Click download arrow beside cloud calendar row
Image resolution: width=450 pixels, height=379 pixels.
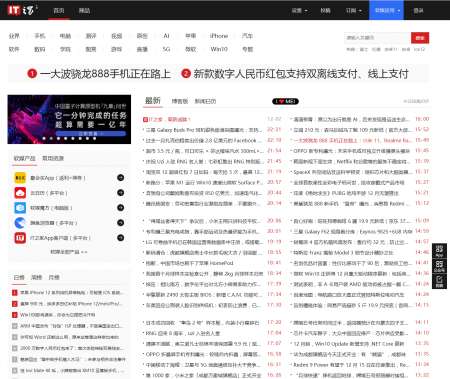click(121, 193)
